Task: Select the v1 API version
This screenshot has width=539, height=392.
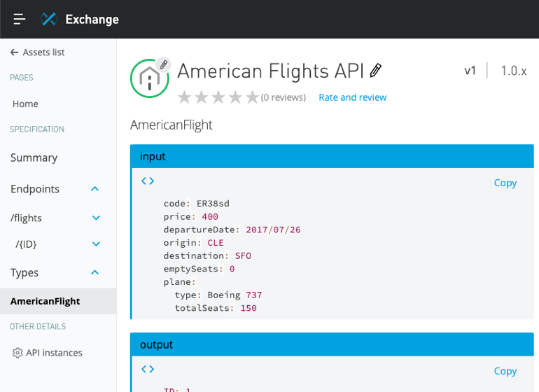Action: pyautogui.click(x=470, y=71)
